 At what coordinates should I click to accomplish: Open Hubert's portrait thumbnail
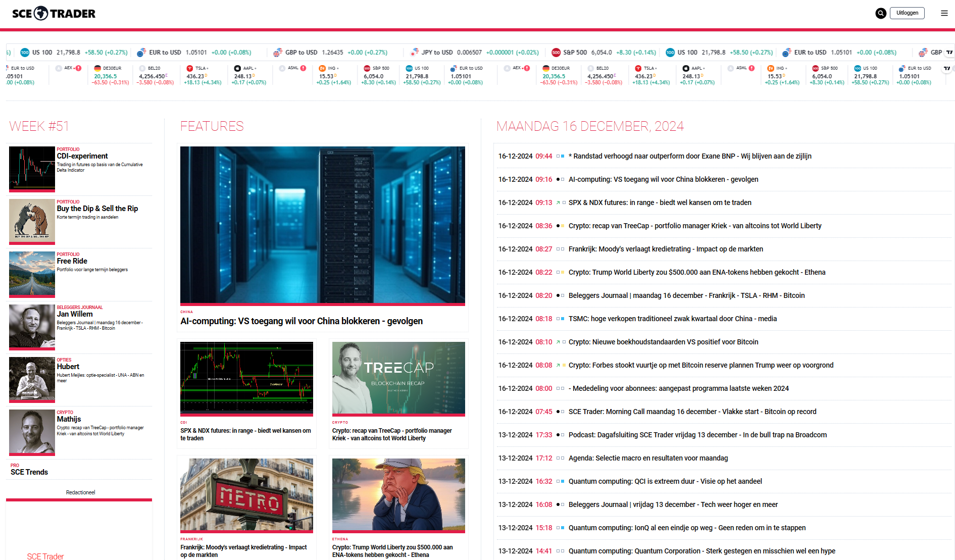pos(32,380)
